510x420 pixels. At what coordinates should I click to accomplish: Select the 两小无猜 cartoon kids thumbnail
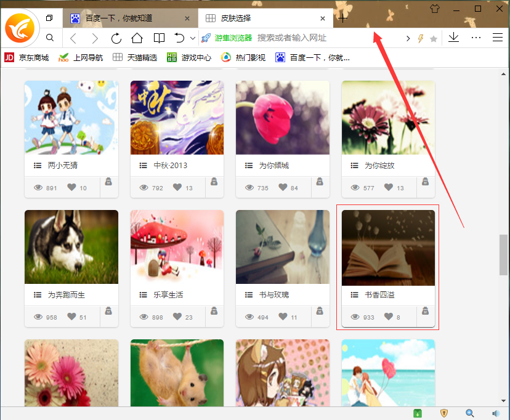click(71, 118)
